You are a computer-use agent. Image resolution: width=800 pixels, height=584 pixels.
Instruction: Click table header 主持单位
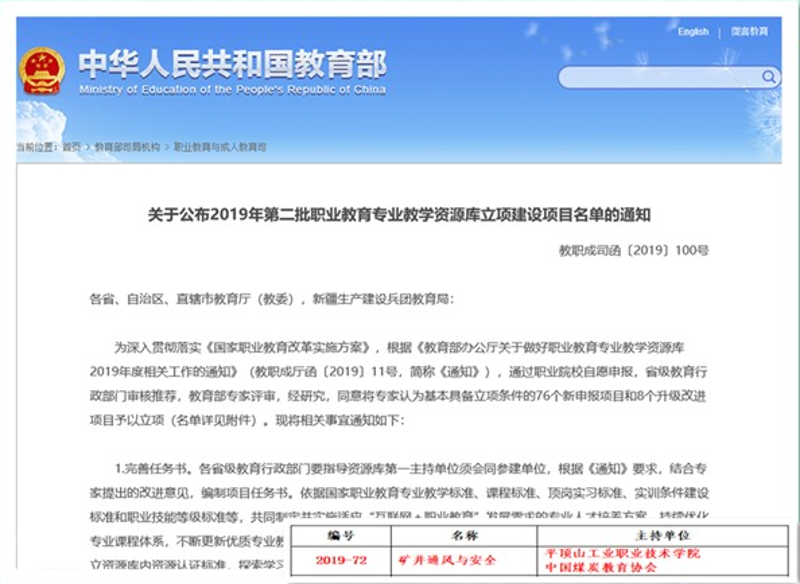(x=663, y=535)
